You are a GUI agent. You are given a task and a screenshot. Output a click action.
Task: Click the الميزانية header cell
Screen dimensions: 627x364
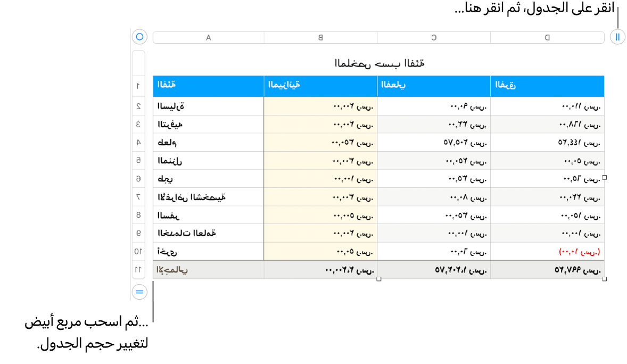[321, 86]
